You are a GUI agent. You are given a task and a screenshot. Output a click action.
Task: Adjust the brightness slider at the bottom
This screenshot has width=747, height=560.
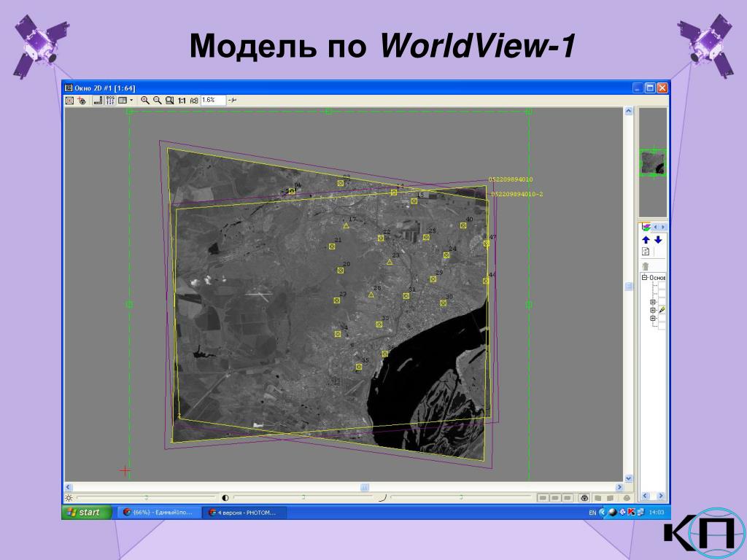pyautogui.click(x=146, y=497)
